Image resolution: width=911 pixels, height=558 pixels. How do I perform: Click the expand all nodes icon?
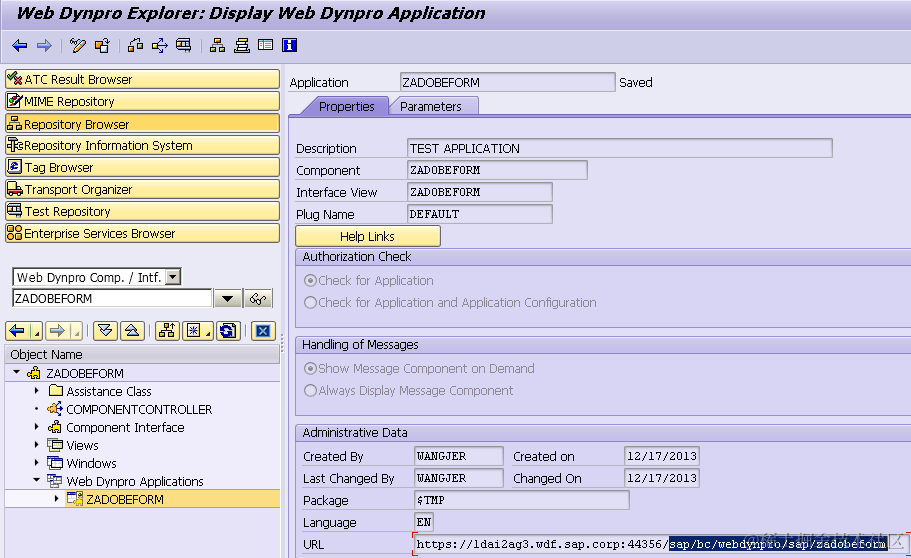click(x=105, y=331)
